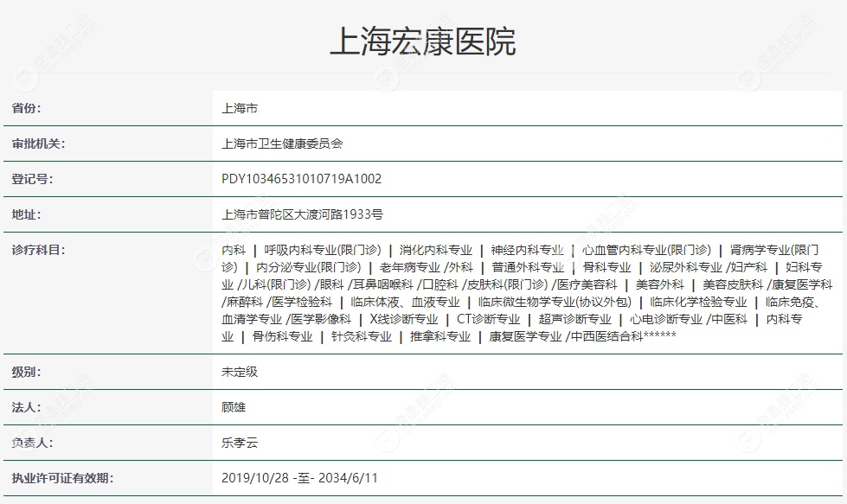Click the hospital title 上海宏康医院
Image resolution: width=847 pixels, height=504 pixels.
423,41
